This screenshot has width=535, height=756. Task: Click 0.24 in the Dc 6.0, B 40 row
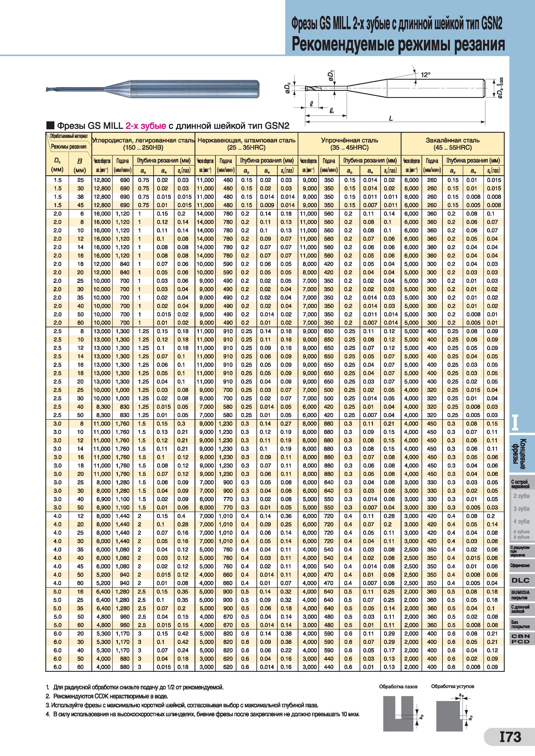(x=183, y=650)
